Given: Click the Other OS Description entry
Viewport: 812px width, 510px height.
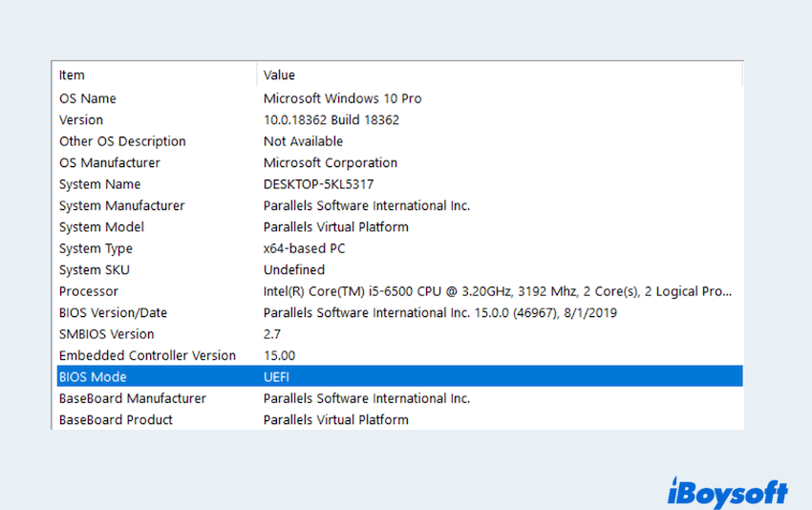Looking at the screenshot, I should pyautogui.click(x=122, y=141).
